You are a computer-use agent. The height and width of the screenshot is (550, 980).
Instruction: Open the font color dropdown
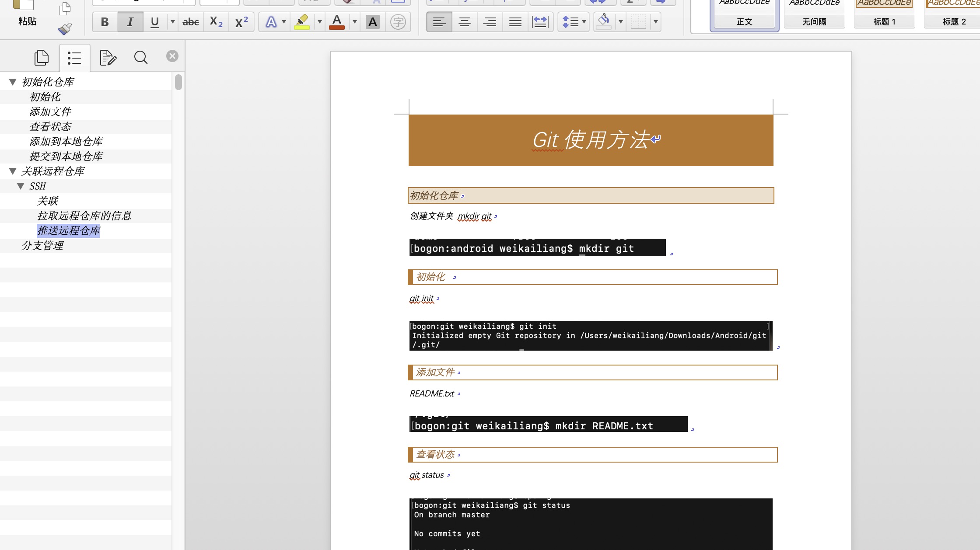[355, 22]
